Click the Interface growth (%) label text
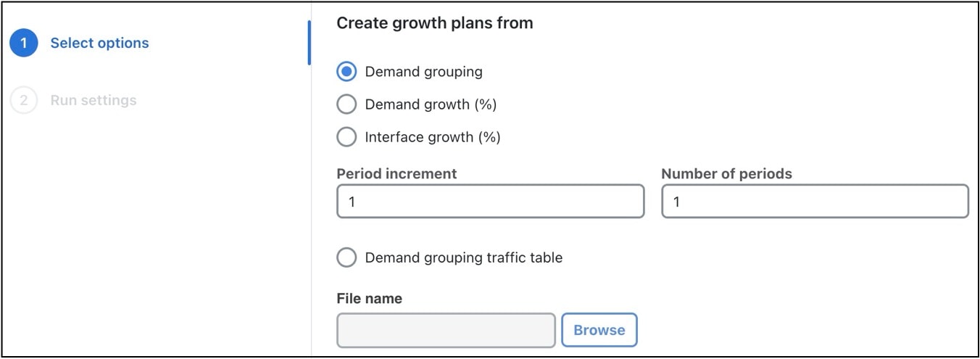 (x=433, y=137)
